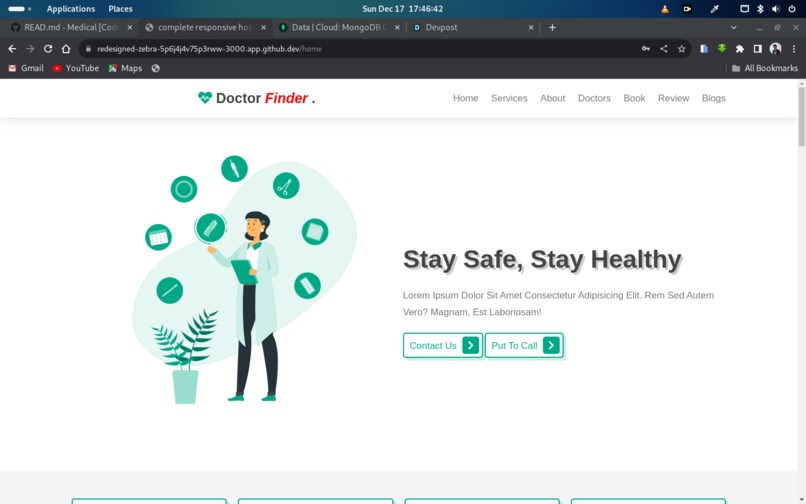Image resolution: width=806 pixels, height=504 pixels.
Task: Click the page vertical scrollbar thumb
Action: pyautogui.click(x=801, y=116)
